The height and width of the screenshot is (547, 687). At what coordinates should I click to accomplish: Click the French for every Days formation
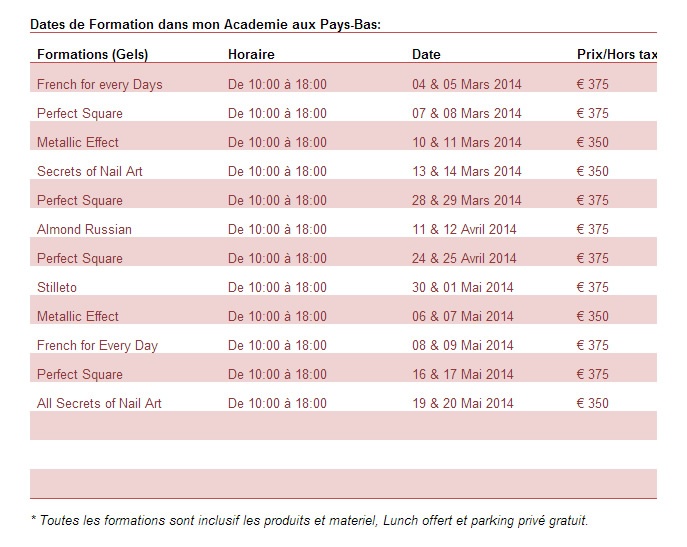[99, 84]
